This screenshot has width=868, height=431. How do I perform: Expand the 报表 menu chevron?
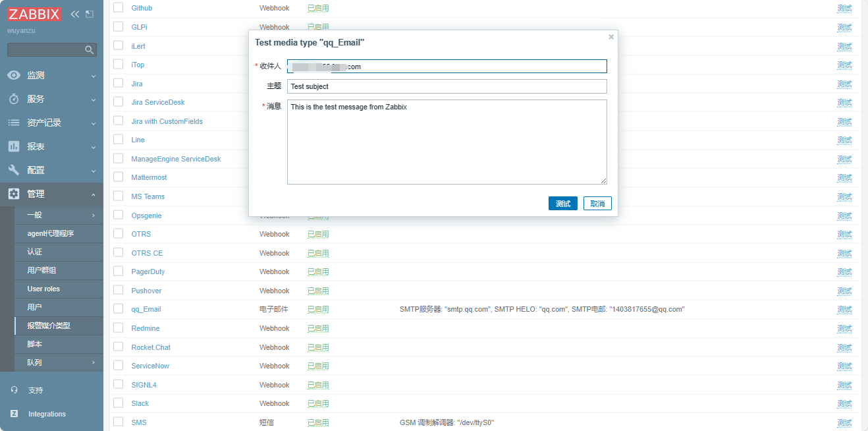point(94,147)
